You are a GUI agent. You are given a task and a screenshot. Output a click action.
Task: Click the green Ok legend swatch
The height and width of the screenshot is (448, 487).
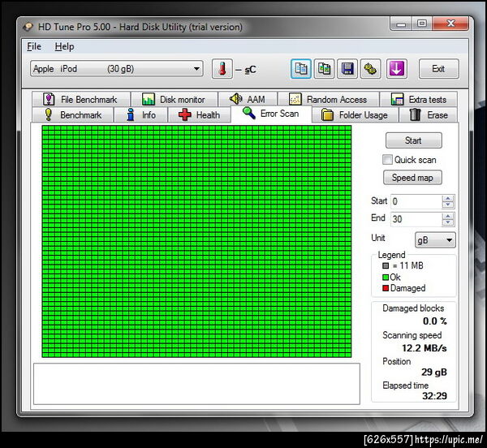pos(386,278)
